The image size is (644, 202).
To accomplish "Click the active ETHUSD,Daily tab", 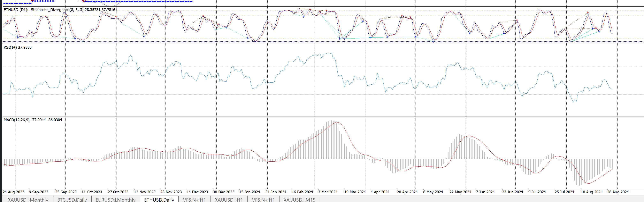I will click(159, 200).
